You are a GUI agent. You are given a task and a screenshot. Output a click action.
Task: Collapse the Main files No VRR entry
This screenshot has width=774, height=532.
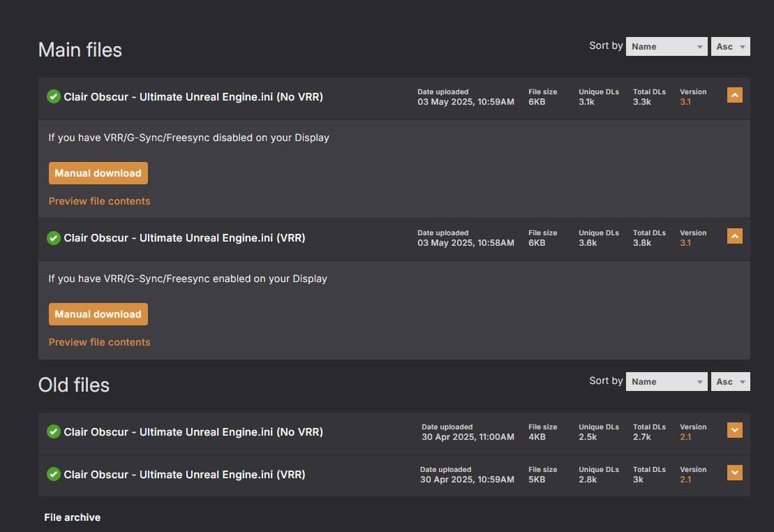(734, 95)
